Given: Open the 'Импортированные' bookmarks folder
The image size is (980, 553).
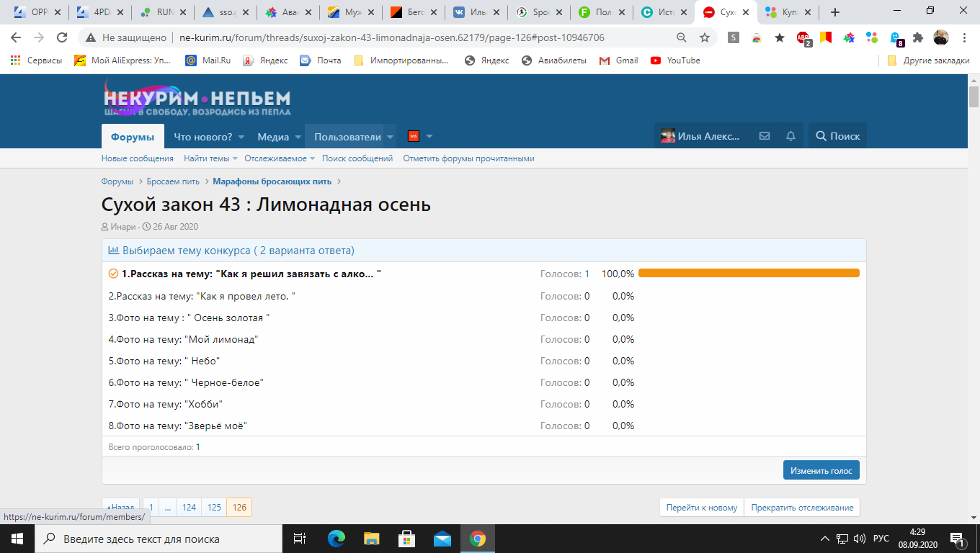Looking at the screenshot, I should point(401,60).
